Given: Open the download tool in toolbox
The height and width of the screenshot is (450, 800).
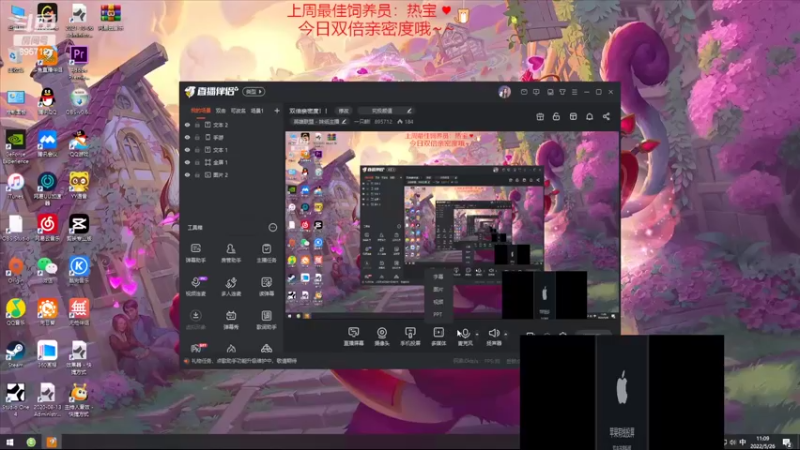Looking at the screenshot, I should (x=195, y=320).
